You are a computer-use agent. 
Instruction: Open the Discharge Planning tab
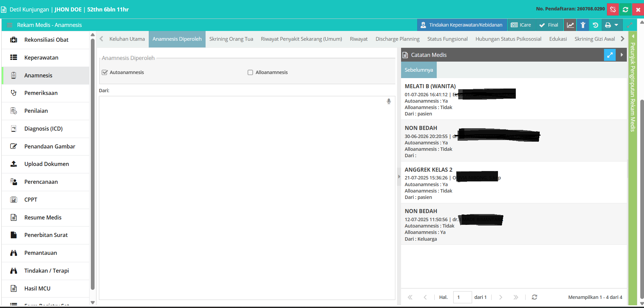click(x=397, y=39)
